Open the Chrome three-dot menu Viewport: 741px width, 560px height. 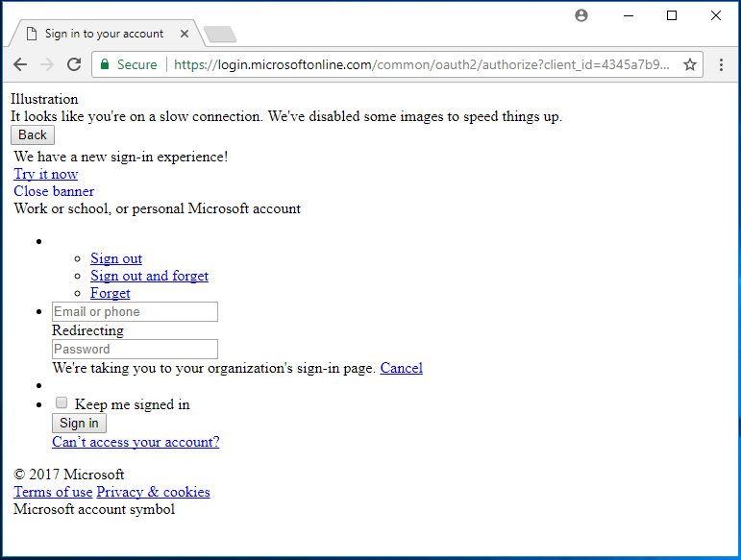point(721,64)
